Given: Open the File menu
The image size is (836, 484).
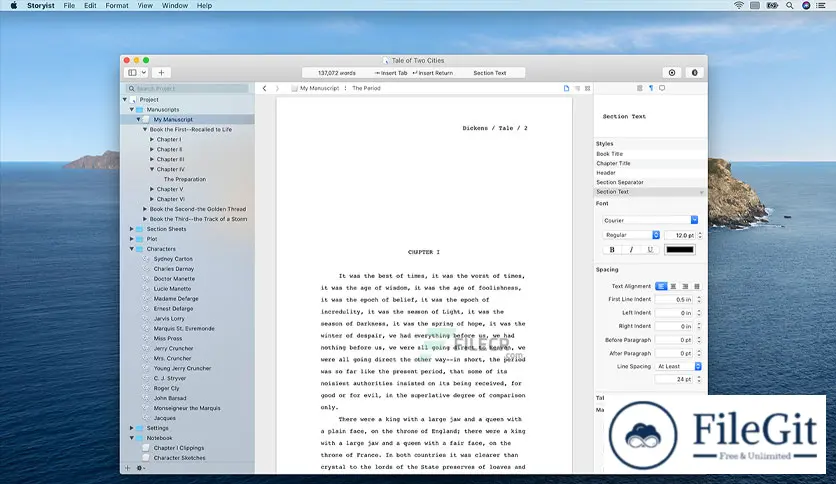Looking at the screenshot, I should click(x=69, y=6).
